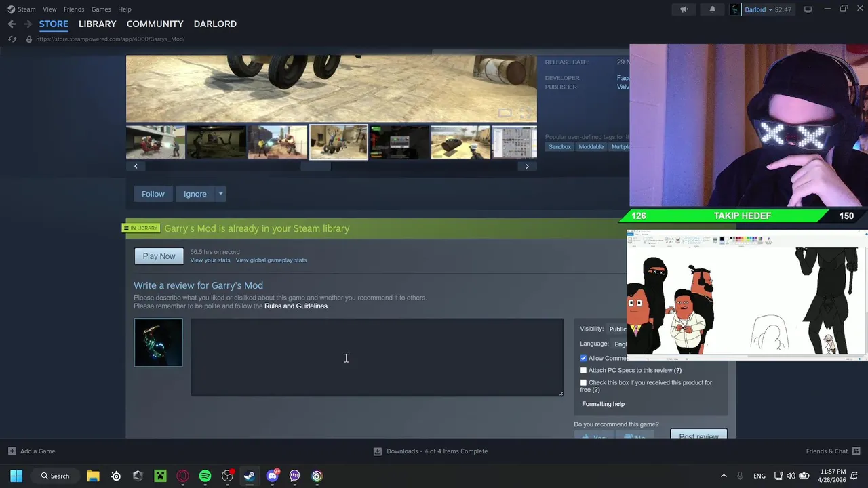Click the screenshot strip scrollbar handle

point(316,166)
